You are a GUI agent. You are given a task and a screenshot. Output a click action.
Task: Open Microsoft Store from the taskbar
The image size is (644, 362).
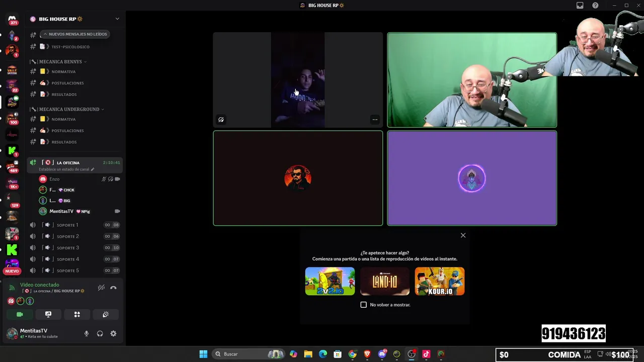pyautogui.click(x=338, y=354)
